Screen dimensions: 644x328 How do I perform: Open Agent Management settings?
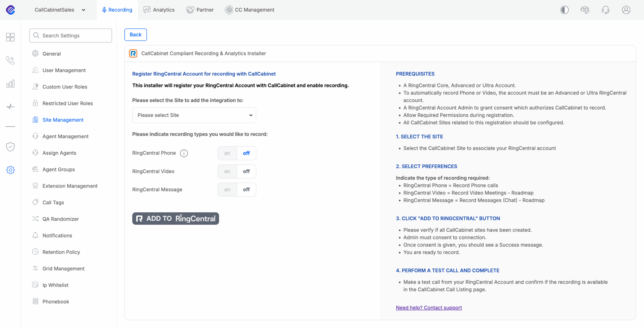coord(65,136)
